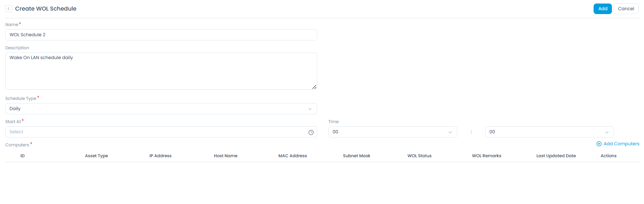Click the Actions column header
The width and height of the screenshot is (644, 204).
click(608, 155)
